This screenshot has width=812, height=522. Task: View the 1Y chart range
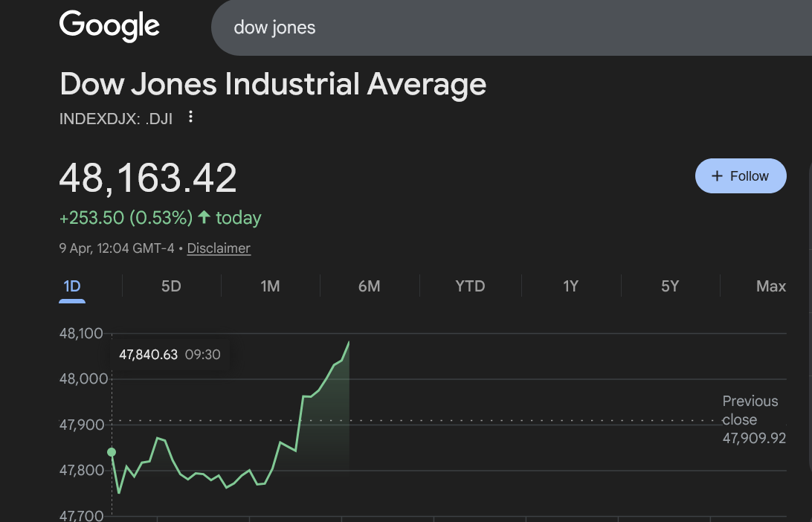coord(570,286)
